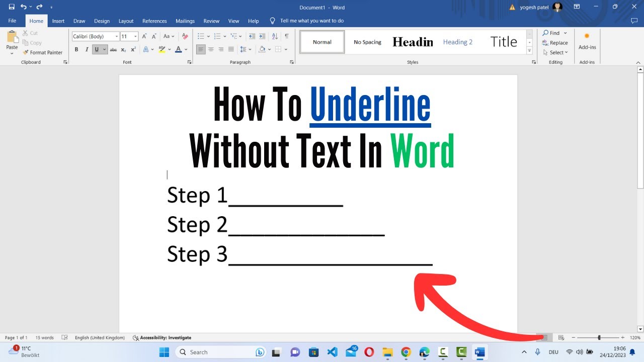Toggle Superscript formatting

[x=133, y=49]
